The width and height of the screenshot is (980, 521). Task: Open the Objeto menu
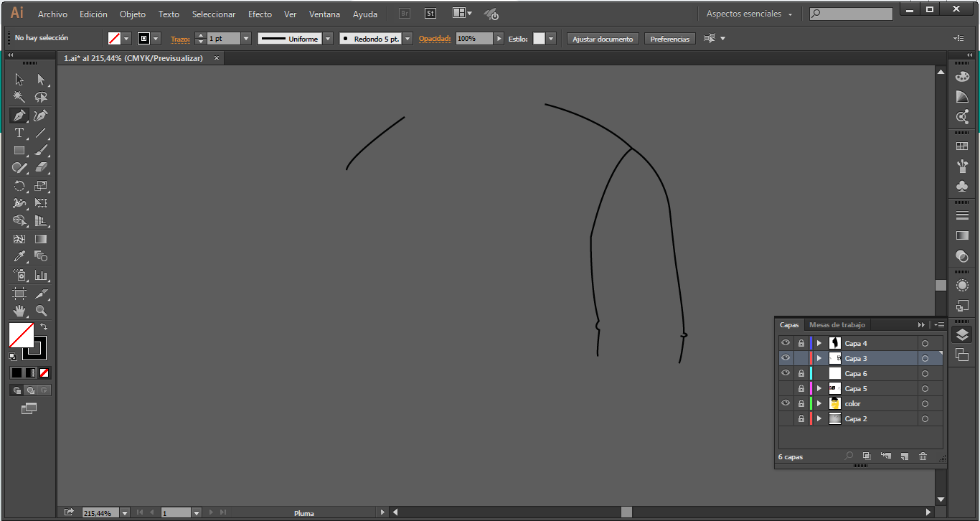coord(133,14)
